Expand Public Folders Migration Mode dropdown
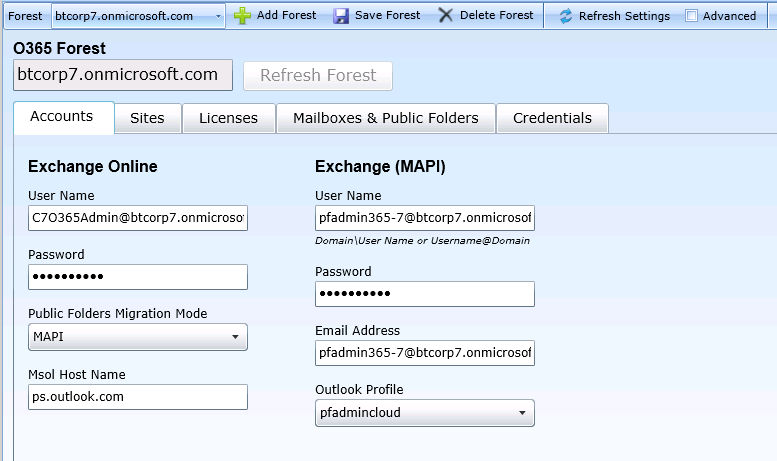Image resolution: width=777 pixels, height=461 pixels. (138, 337)
